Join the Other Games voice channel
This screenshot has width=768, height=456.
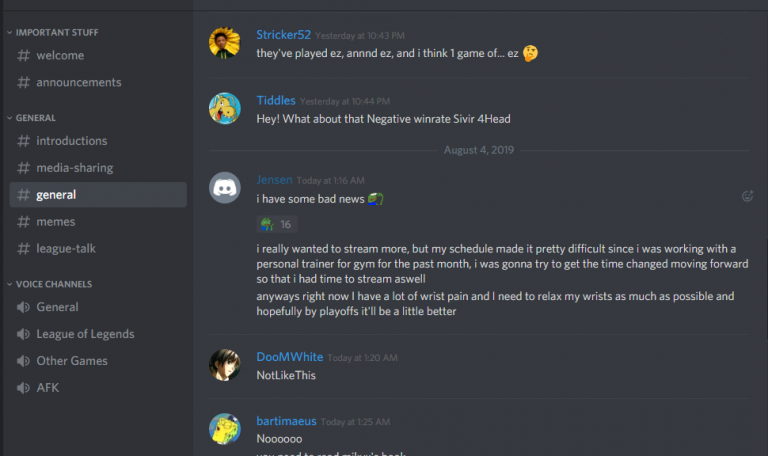(x=98, y=361)
